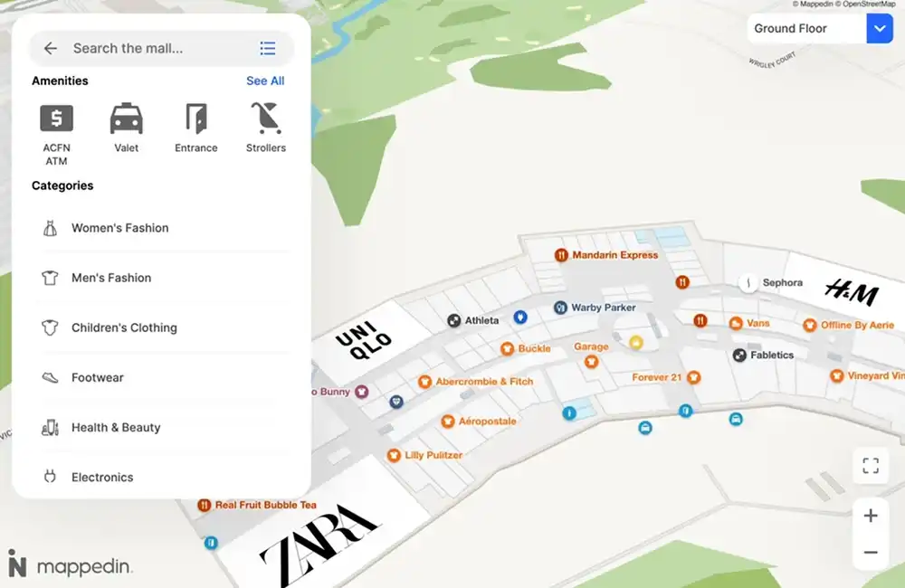Open the list view icon in search bar
Image resolution: width=905 pixels, height=588 pixels.
[x=267, y=49]
